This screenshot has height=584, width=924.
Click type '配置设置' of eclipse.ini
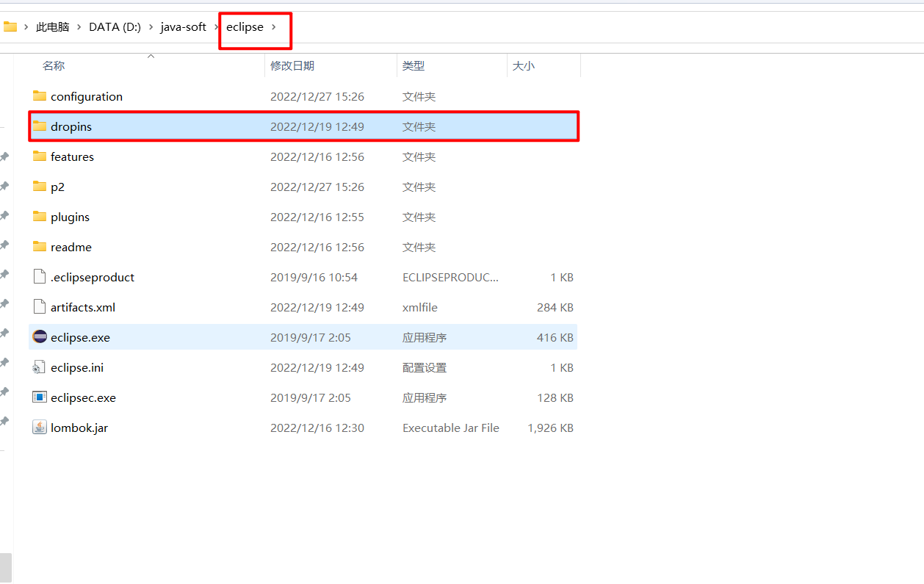click(425, 367)
